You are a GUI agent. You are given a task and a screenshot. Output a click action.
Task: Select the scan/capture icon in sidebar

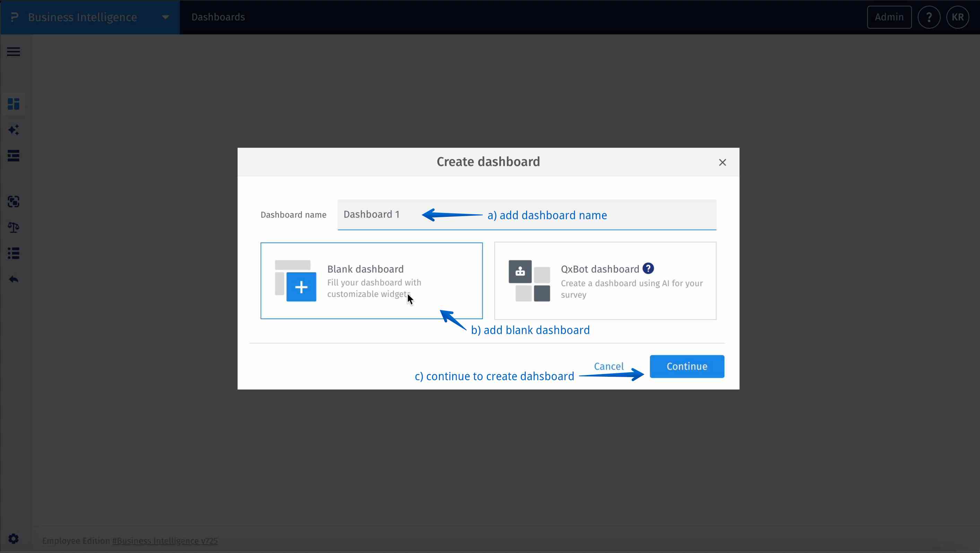[x=13, y=202]
